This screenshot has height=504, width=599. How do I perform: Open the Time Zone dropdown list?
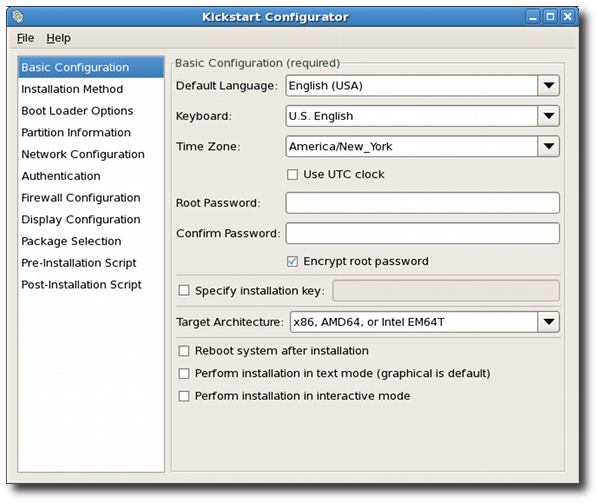tap(549, 146)
